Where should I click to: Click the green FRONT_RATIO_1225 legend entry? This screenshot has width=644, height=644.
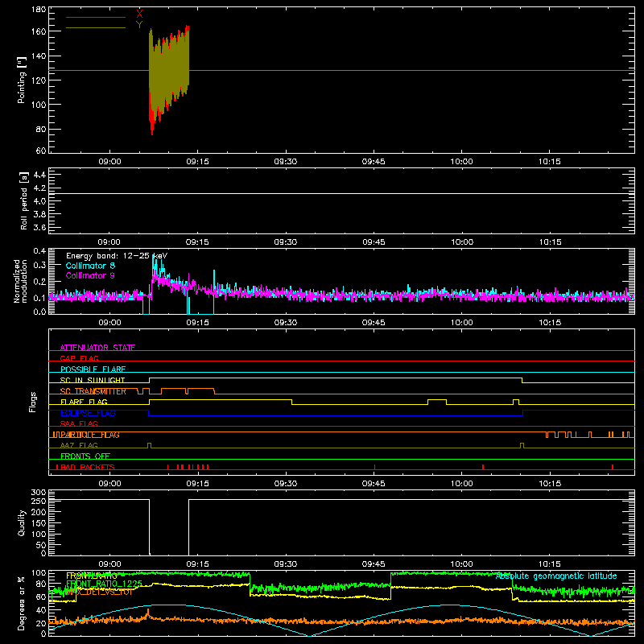(105, 584)
